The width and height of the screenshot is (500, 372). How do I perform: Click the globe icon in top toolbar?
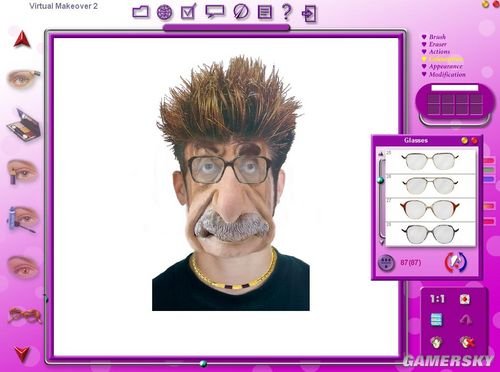pyautogui.click(x=165, y=13)
